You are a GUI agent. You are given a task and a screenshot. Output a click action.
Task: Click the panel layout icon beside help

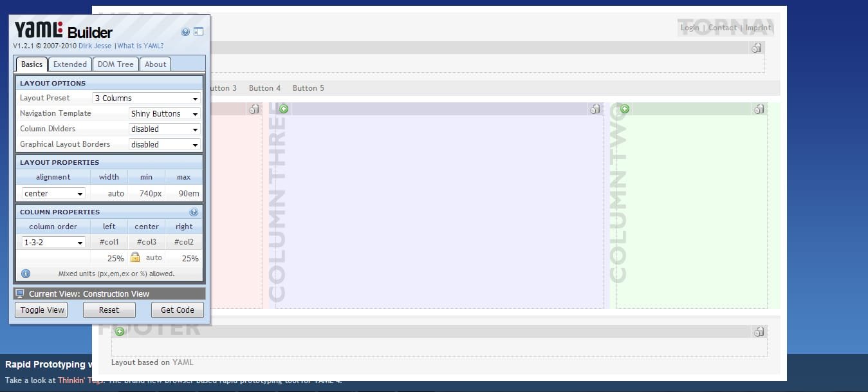click(x=198, y=32)
